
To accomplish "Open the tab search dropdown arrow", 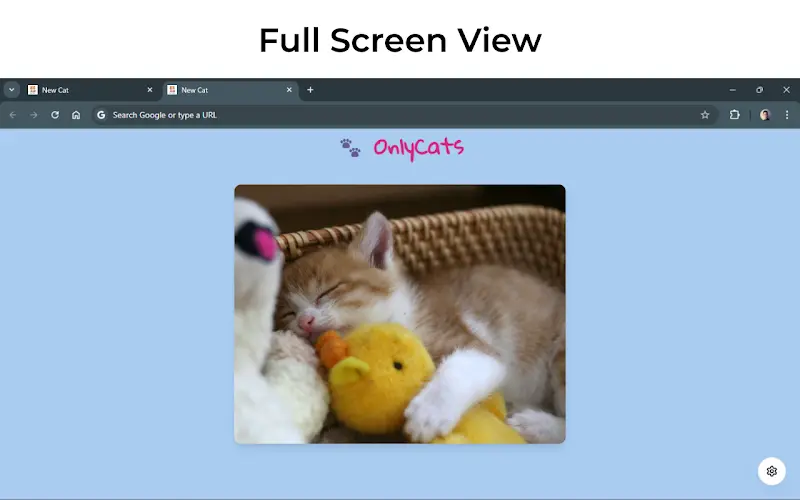I will point(11,90).
